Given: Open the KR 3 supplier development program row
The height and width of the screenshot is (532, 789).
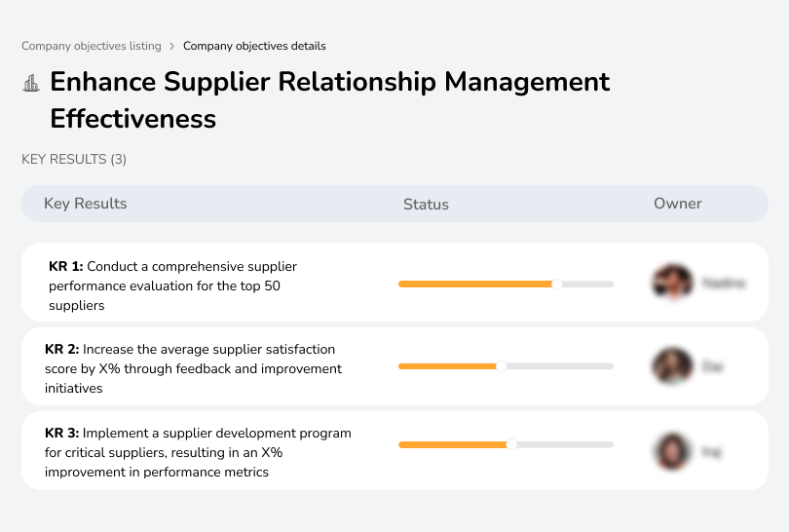Looking at the screenshot, I should point(394,450).
